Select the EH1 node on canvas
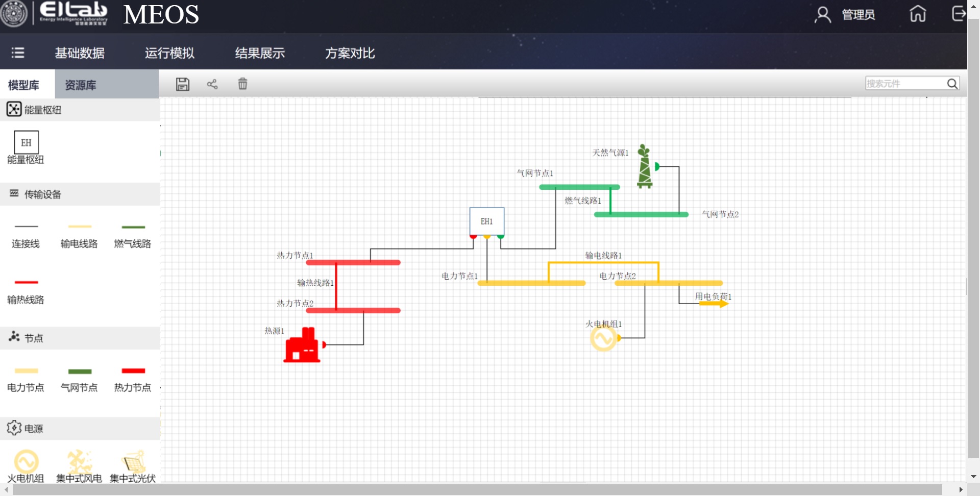 click(x=486, y=221)
